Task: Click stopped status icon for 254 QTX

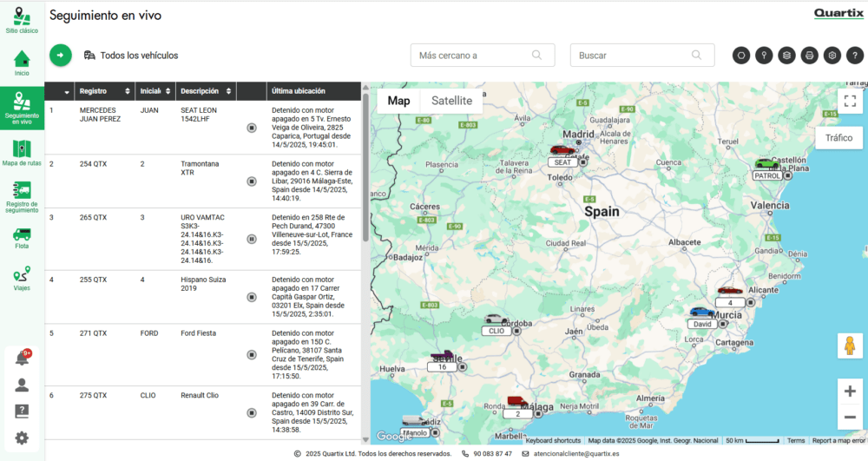Action: 252,181
